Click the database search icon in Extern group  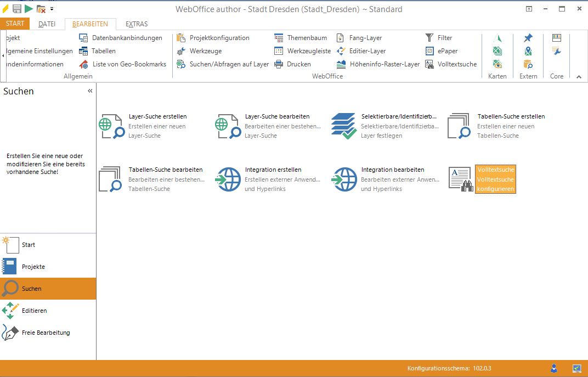click(528, 64)
